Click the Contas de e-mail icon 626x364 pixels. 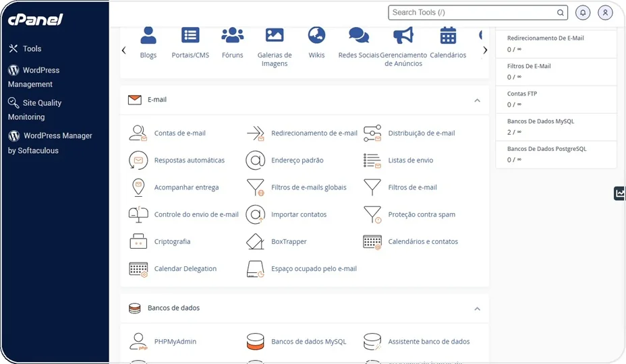coord(138,133)
